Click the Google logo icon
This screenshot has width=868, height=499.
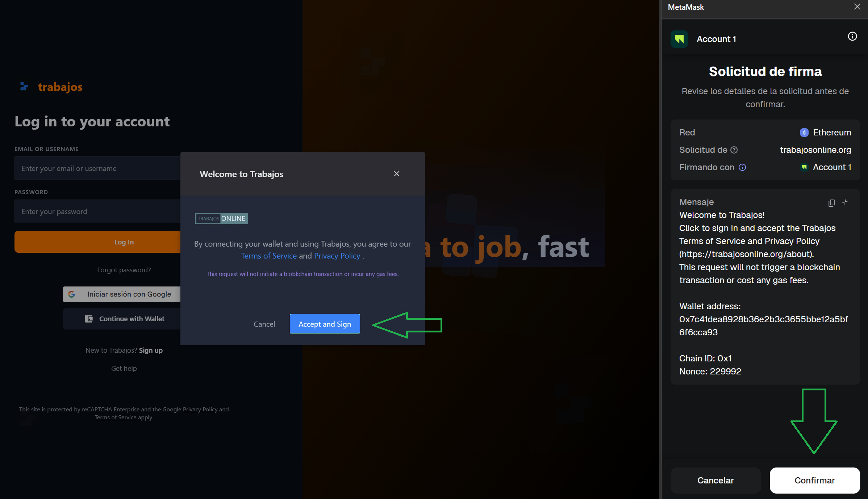click(x=72, y=294)
